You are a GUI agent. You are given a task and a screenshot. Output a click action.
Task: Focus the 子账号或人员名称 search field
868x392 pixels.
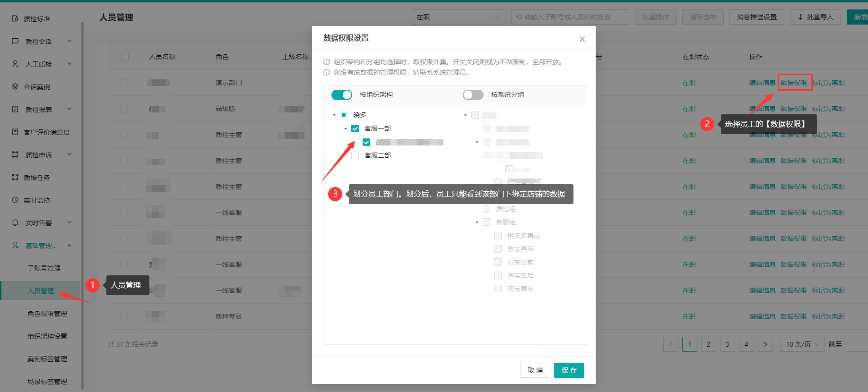(x=570, y=17)
